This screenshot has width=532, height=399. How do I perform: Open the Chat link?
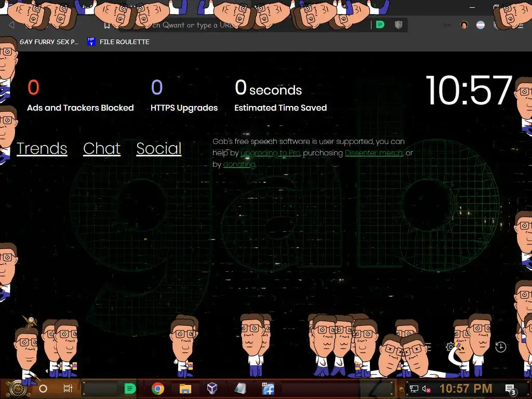point(102,149)
